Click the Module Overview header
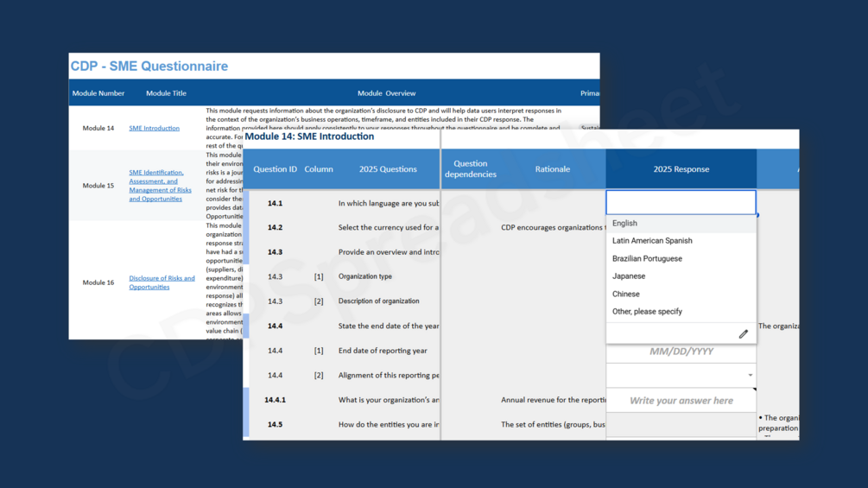Viewport: 868px width, 488px height. point(386,93)
